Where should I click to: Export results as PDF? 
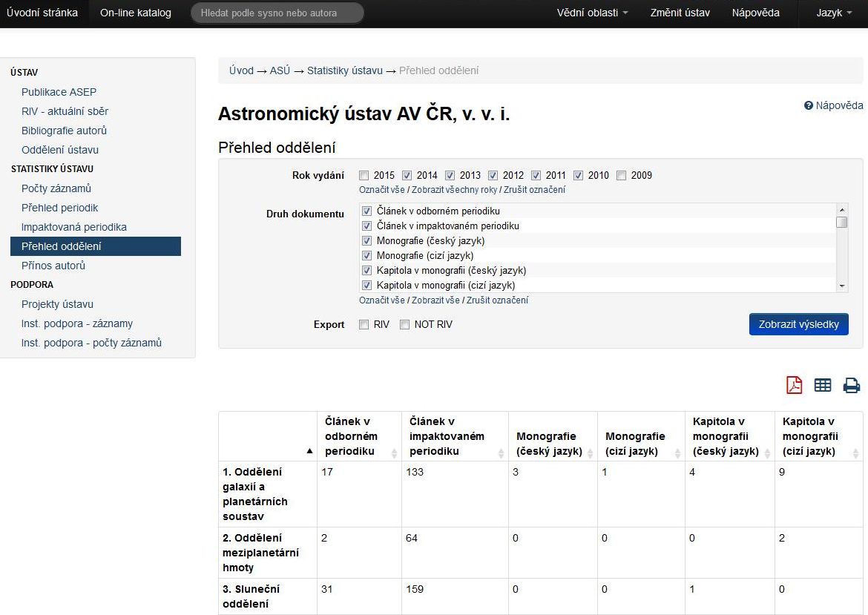click(794, 385)
